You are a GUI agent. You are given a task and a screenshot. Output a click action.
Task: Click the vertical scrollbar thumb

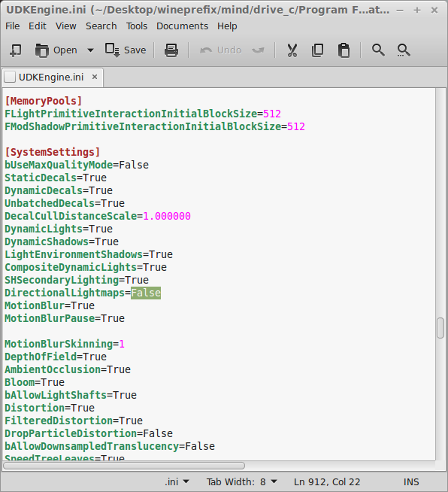pos(440,328)
